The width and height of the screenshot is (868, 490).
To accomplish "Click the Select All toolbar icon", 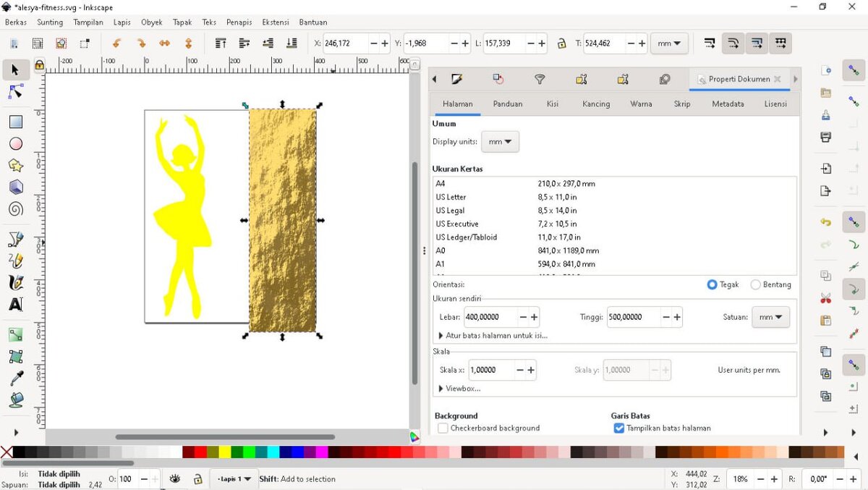I will click(14, 43).
